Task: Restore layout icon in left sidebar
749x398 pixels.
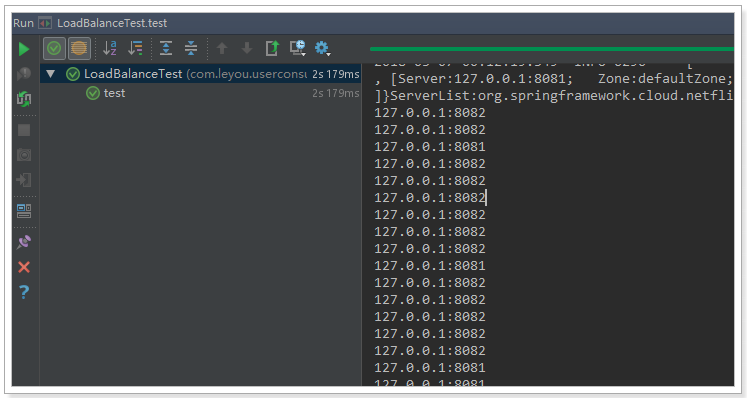Action: pos(24,211)
